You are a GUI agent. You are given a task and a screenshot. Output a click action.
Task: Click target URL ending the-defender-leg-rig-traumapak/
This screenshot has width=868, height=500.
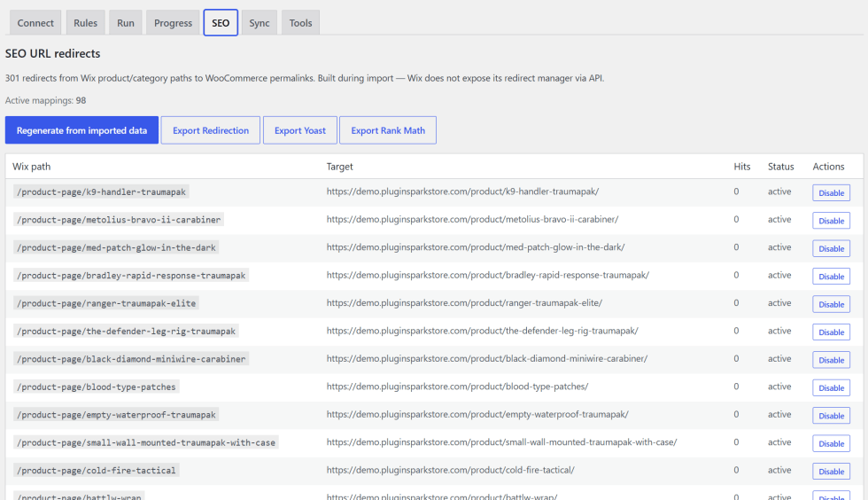[x=482, y=331]
